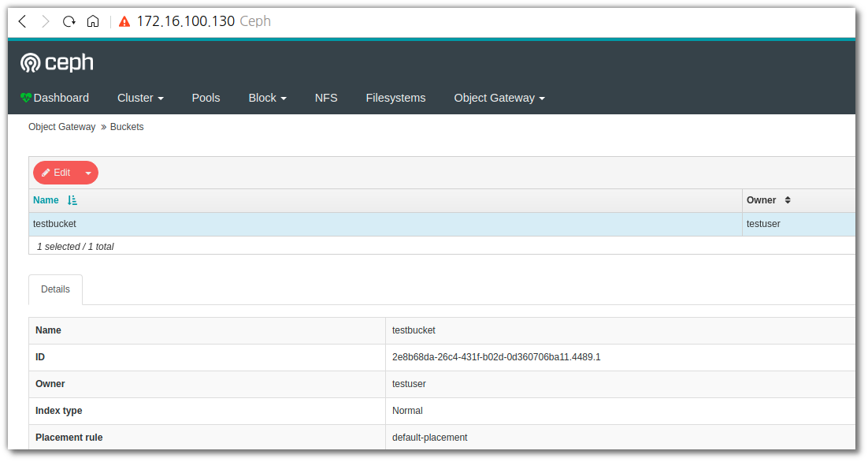This screenshot has height=462, width=868.
Task: Click the browser forward arrow
Action: click(46, 21)
